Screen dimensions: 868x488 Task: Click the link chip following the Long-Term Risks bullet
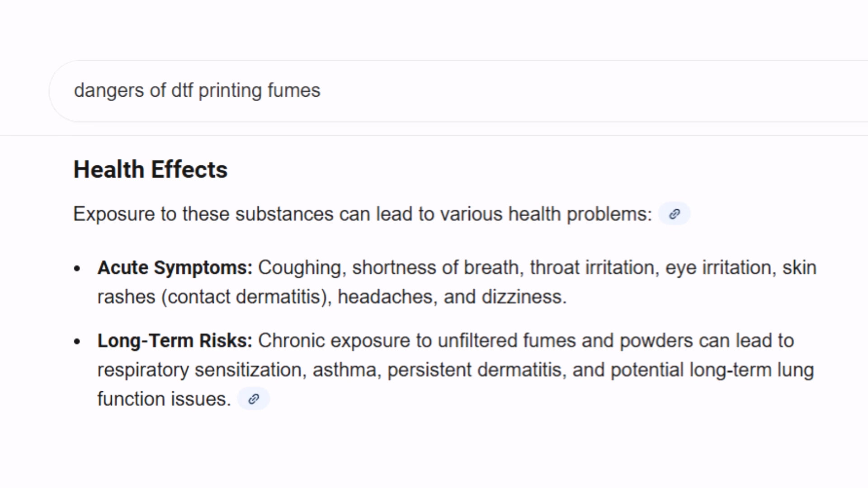tap(253, 399)
